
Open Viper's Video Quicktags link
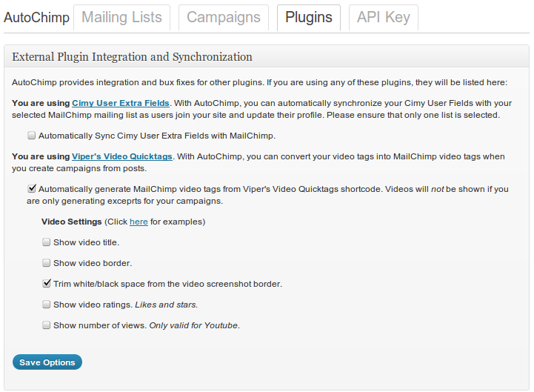[x=122, y=156]
